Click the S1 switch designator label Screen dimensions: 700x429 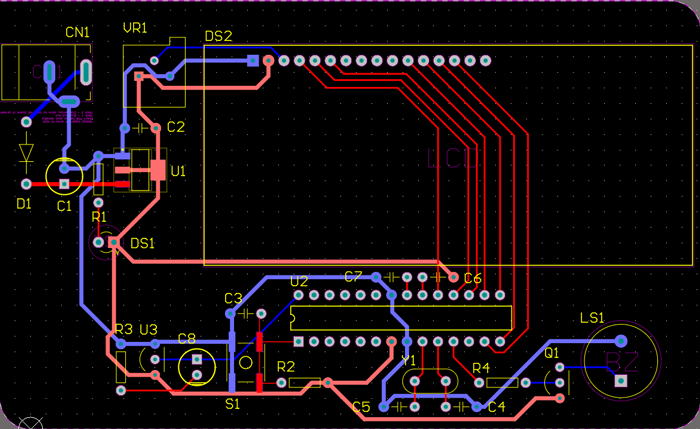[233, 404]
